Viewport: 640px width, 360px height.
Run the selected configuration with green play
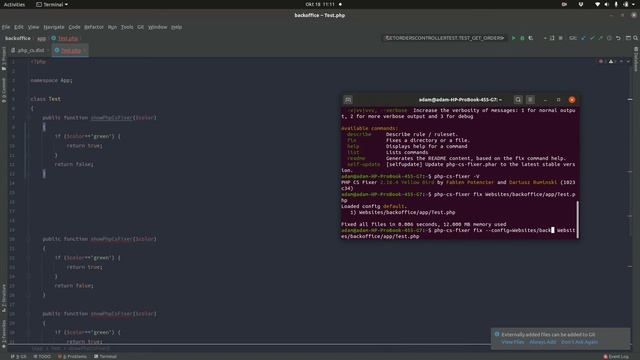click(x=513, y=38)
